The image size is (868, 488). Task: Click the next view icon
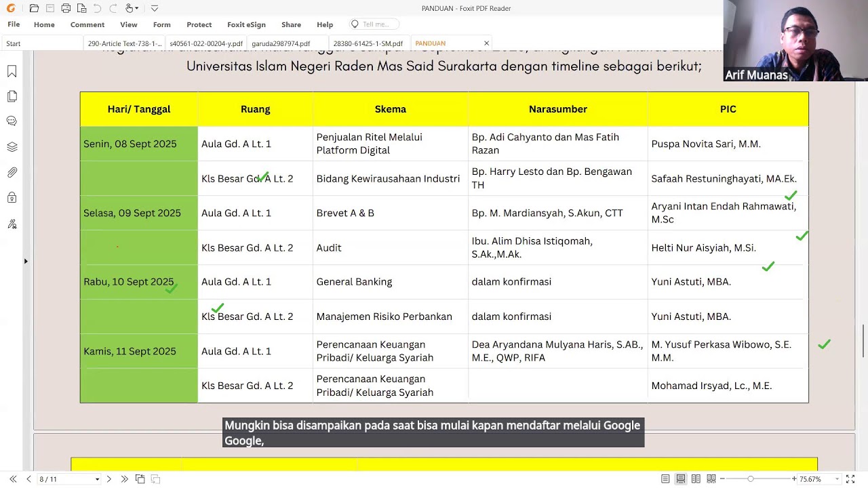(155, 479)
